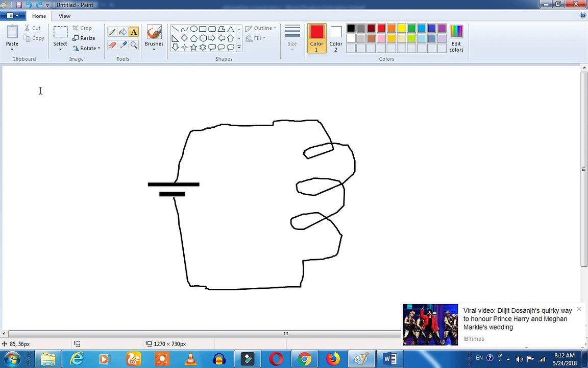This screenshot has height=368, width=588.
Task: Choose the Polygon shape
Action: 221,29
